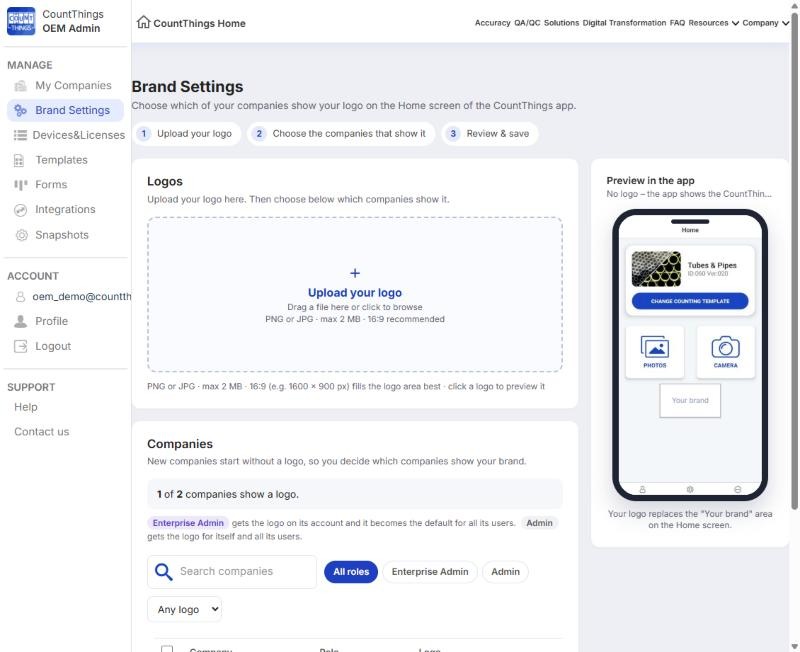Go to Templates section
Image resolution: width=800 pixels, height=652 pixels.
(x=63, y=160)
